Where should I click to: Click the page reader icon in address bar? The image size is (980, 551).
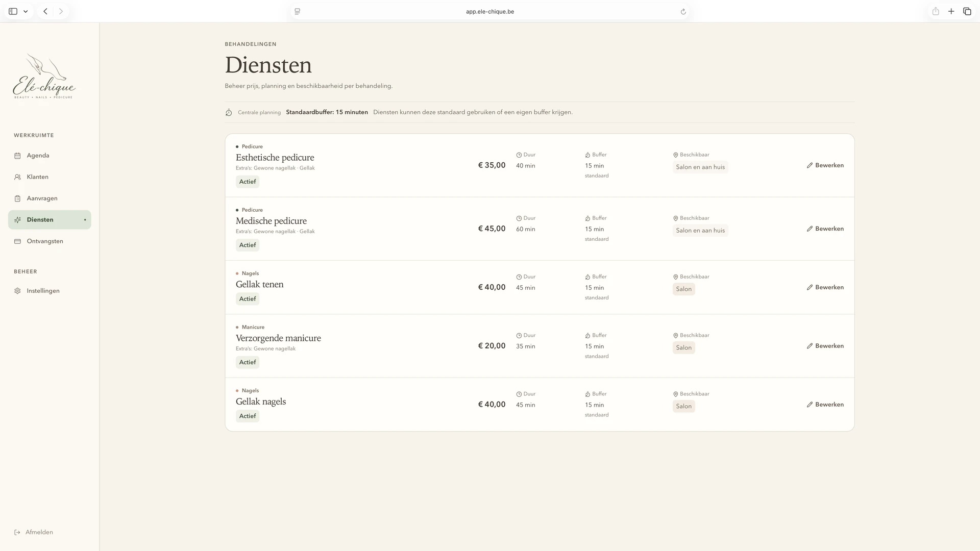tap(298, 11)
